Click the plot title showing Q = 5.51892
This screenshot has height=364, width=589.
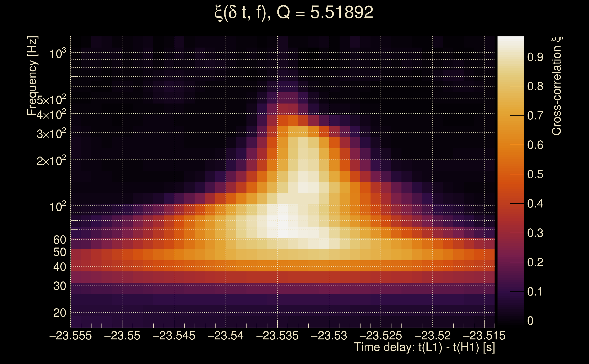pos(294,13)
